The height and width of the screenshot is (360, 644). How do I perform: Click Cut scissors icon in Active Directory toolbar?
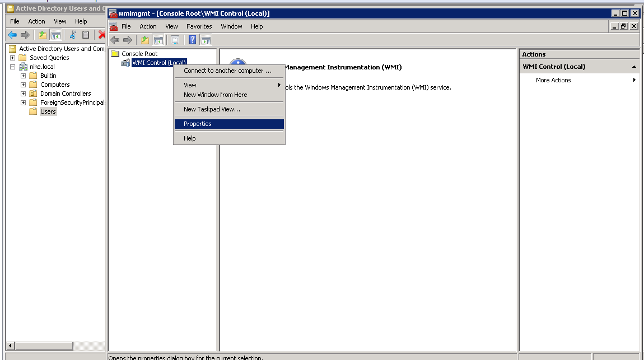tap(73, 35)
